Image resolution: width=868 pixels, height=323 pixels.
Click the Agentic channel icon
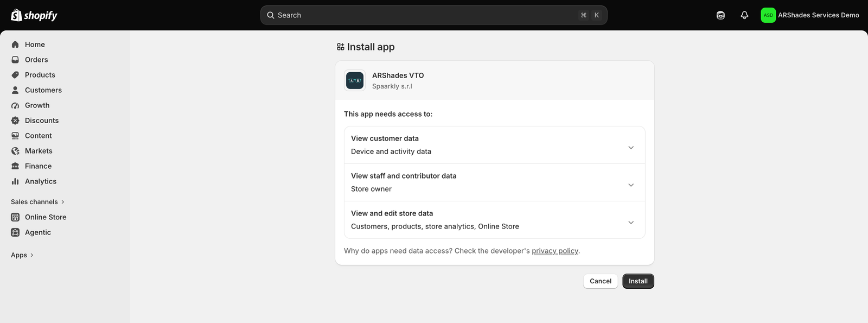pos(15,232)
